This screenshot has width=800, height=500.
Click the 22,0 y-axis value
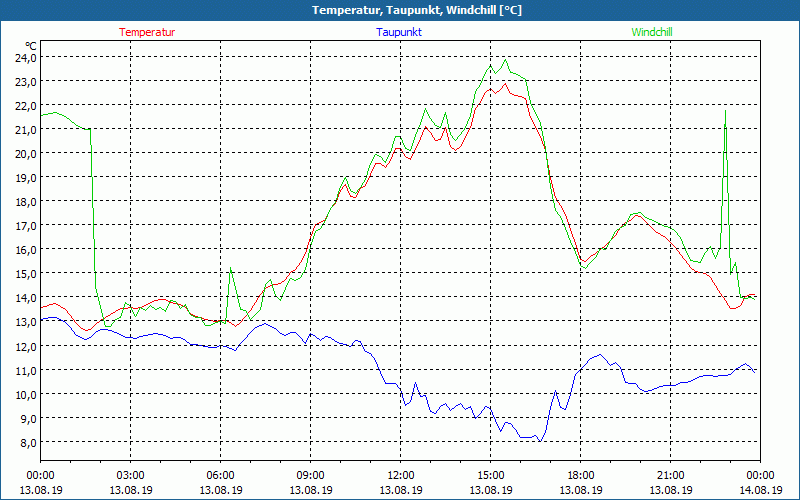point(26,106)
